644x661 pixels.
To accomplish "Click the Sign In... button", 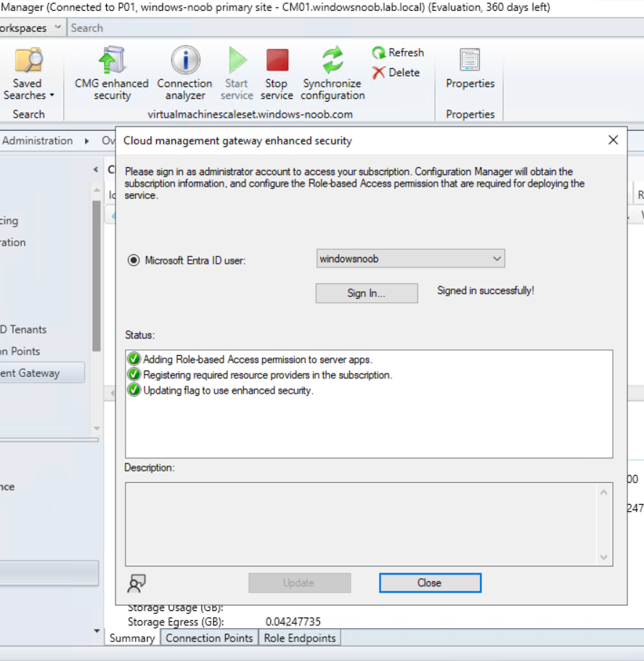I will tap(367, 293).
